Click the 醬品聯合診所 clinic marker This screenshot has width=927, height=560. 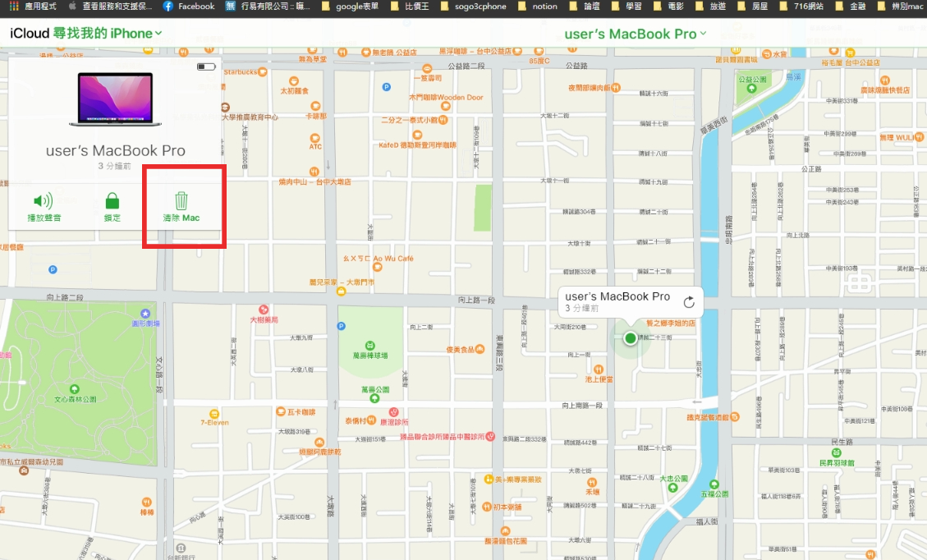click(x=490, y=436)
